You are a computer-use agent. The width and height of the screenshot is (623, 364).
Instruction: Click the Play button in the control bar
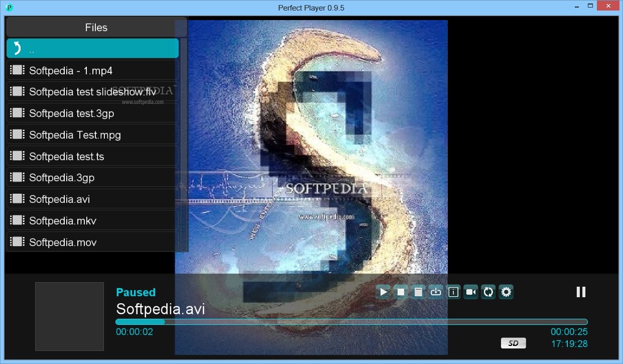point(384,292)
